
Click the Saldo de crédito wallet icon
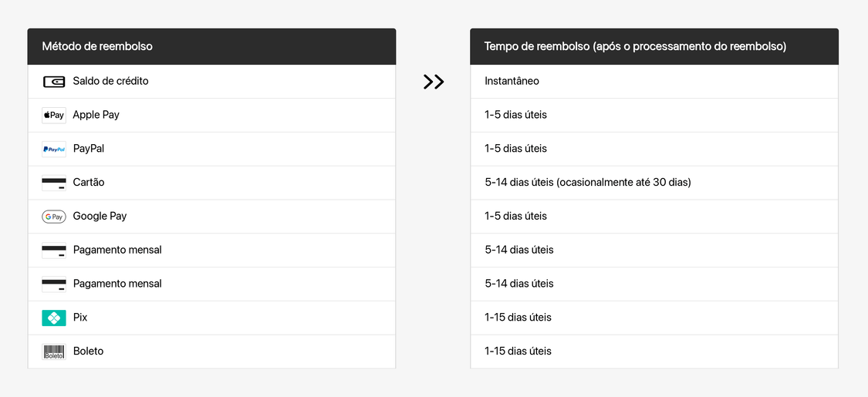tap(54, 82)
